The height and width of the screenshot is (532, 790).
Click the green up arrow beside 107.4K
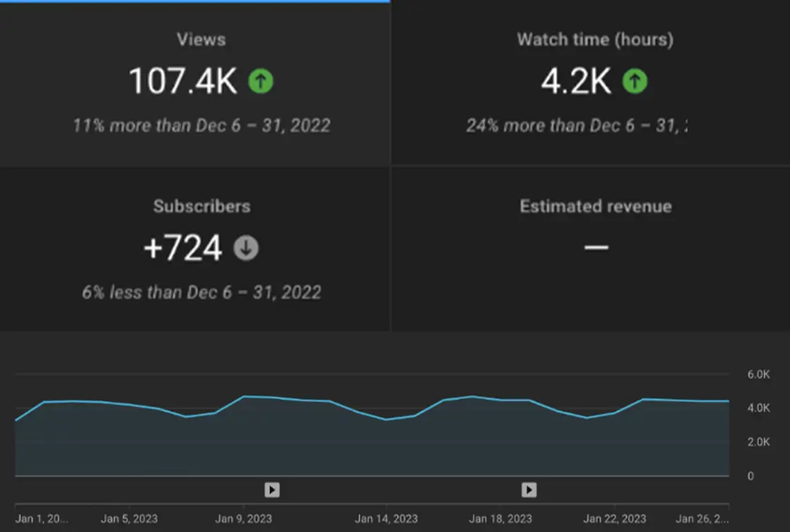tap(261, 82)
